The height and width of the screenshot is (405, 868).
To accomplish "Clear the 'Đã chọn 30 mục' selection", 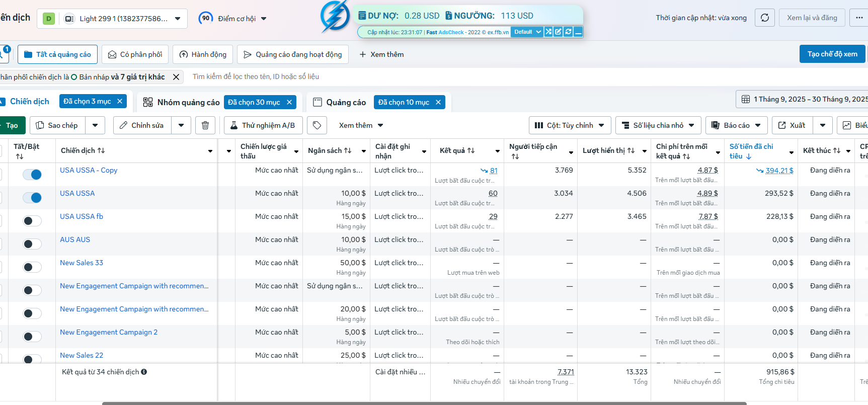I will [x=289, y=102].
